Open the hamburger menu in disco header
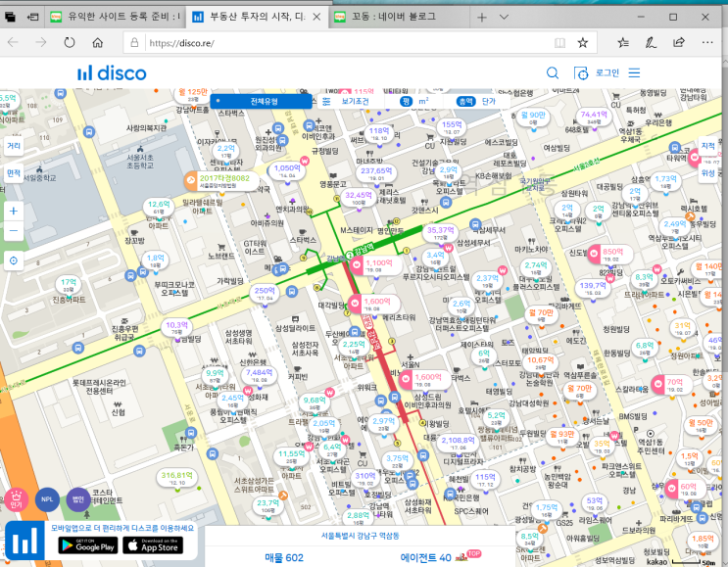Viewport: 728px width, 567px height. [x=634, y=72]
